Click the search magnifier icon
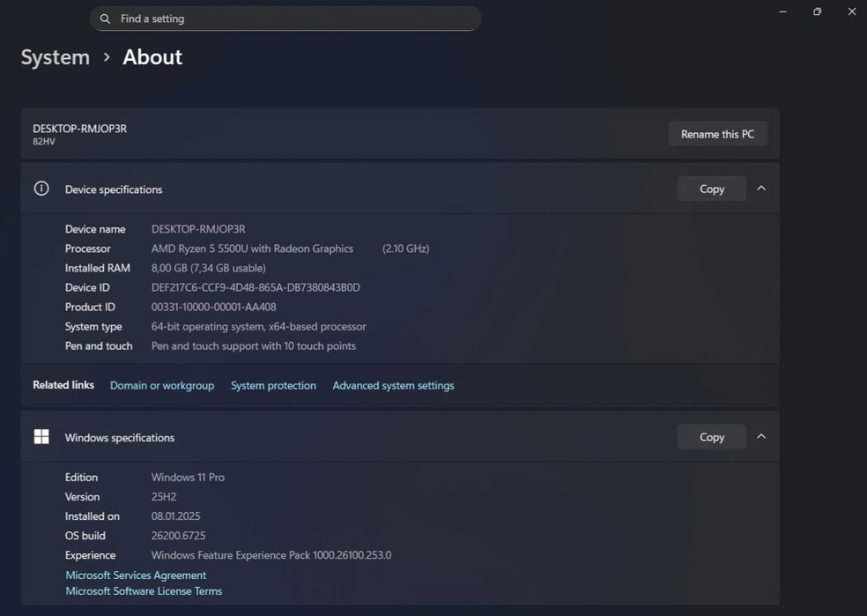Image resolution: width=867 pixels, height=616 pixels. 105,19
